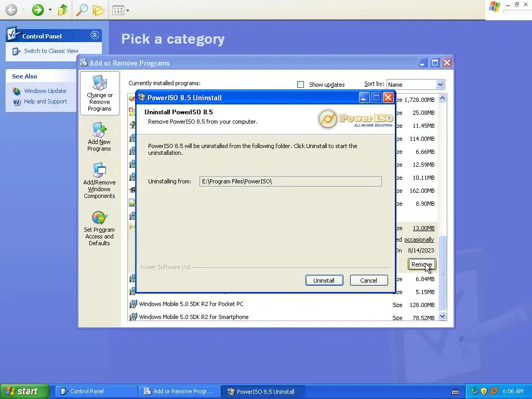Open the Views toolbar button

click(x=118, y=10)
